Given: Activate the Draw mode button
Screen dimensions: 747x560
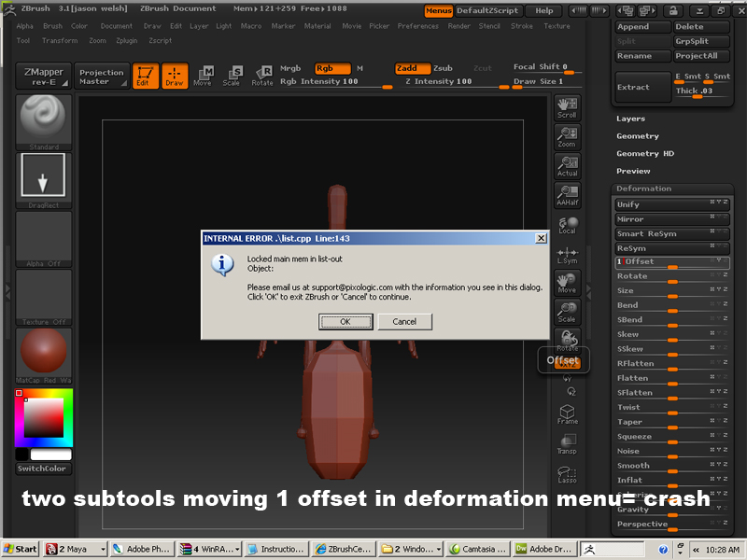Looking at the screenshot, I should (175, 76).
